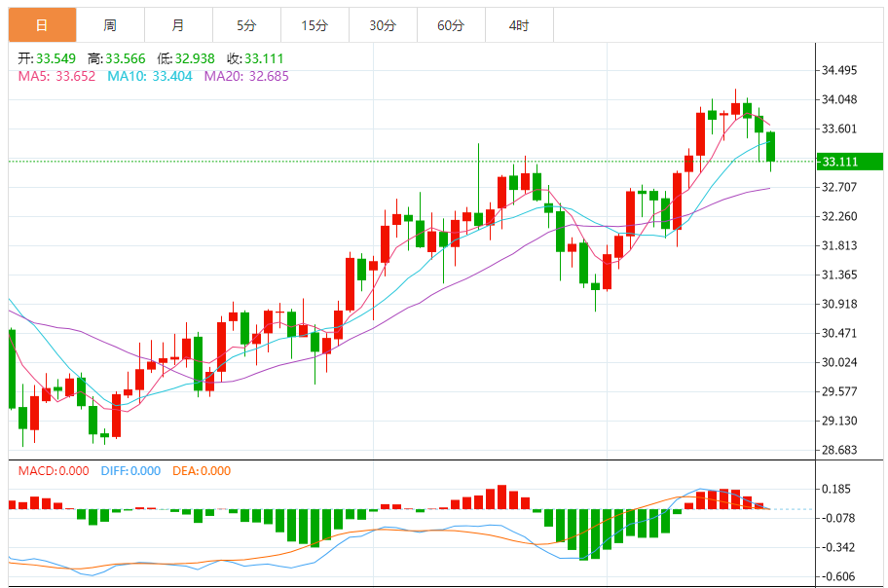The height and width of the screenshot is (588, 888).
Task: Click the MACD:0.000 indicator label
Action: pyautogui.click(x=54, y=471)
